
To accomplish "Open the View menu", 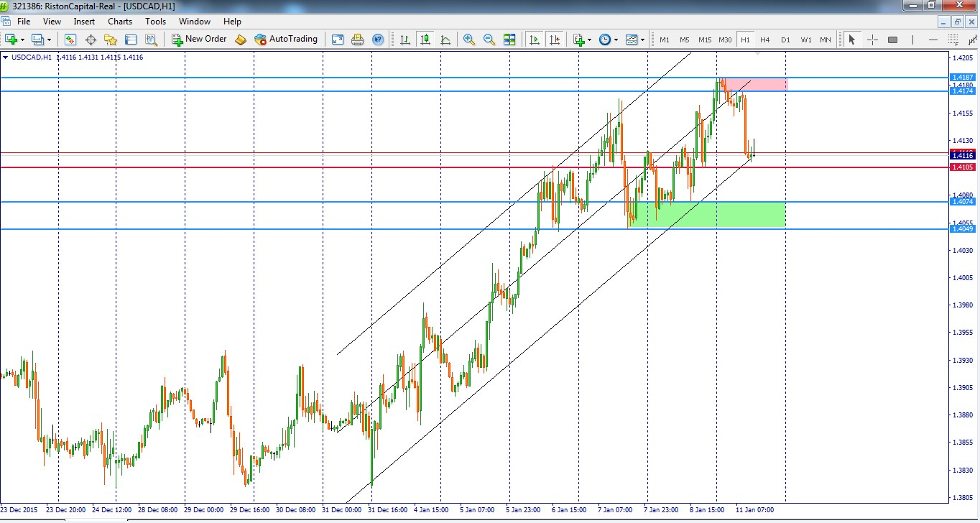I will click(x=52, y=22).
